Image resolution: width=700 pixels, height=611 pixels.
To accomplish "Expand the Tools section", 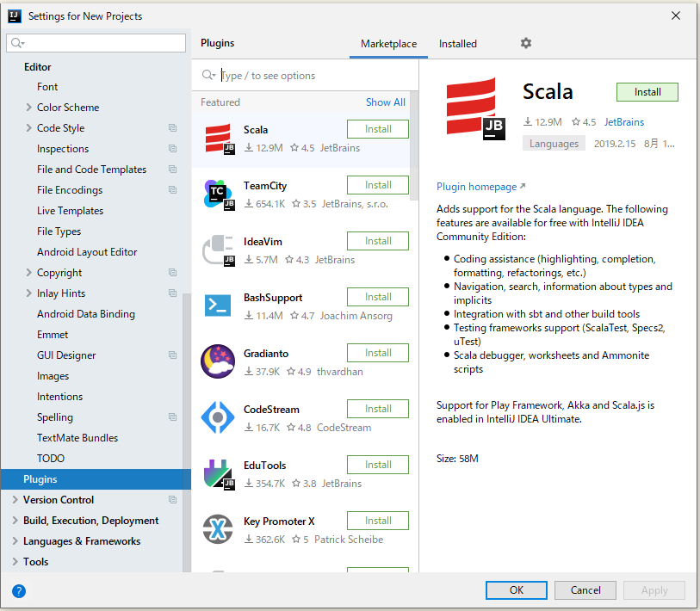I will [x=15, y=561].
